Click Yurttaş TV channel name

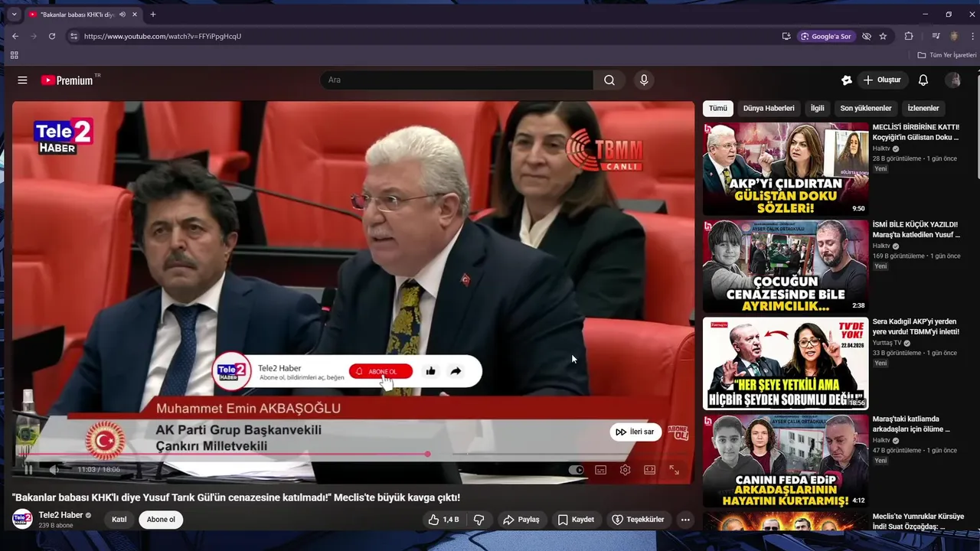[x=887, y=343]
